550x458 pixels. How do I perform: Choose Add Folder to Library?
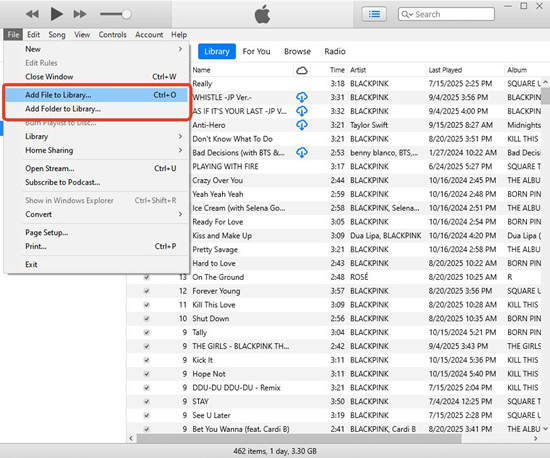97,109
